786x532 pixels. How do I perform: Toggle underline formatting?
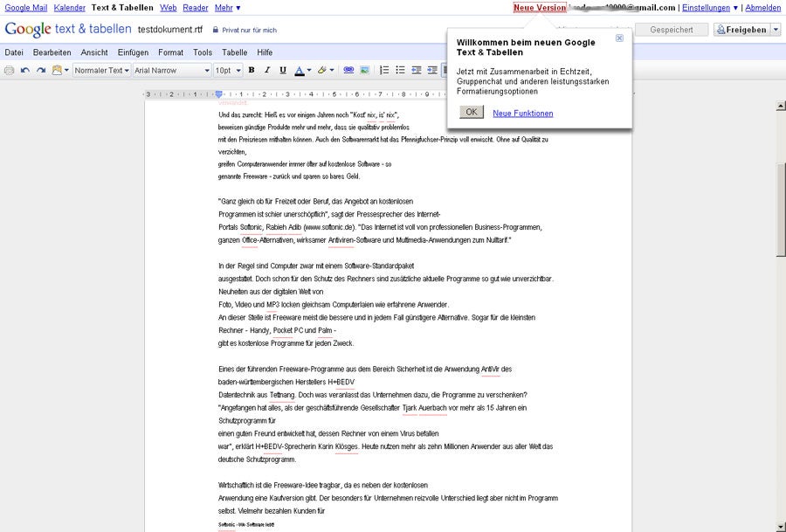[x=283, y=70]
